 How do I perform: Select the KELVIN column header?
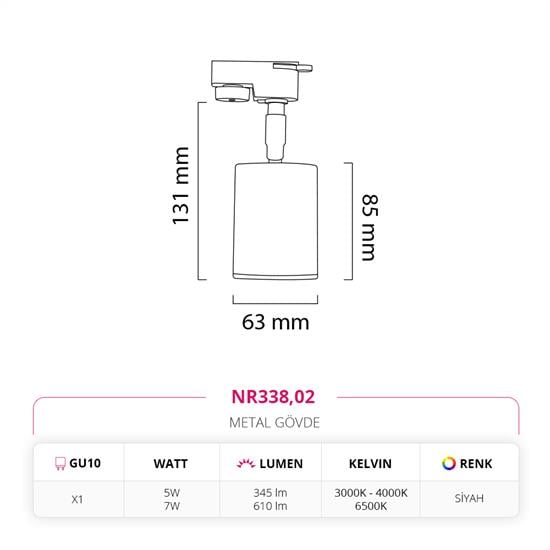(370, 464)
